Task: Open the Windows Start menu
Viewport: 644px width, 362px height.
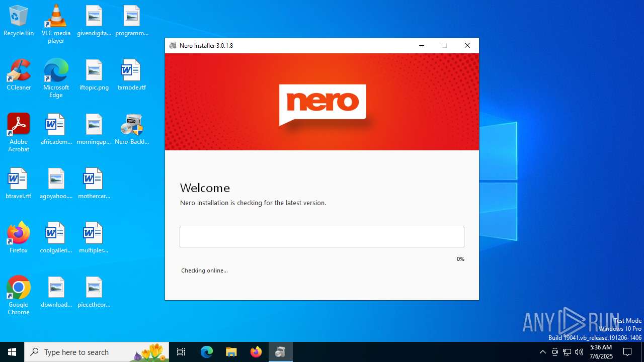Action: pyautogui.click(x=12, y=352)
